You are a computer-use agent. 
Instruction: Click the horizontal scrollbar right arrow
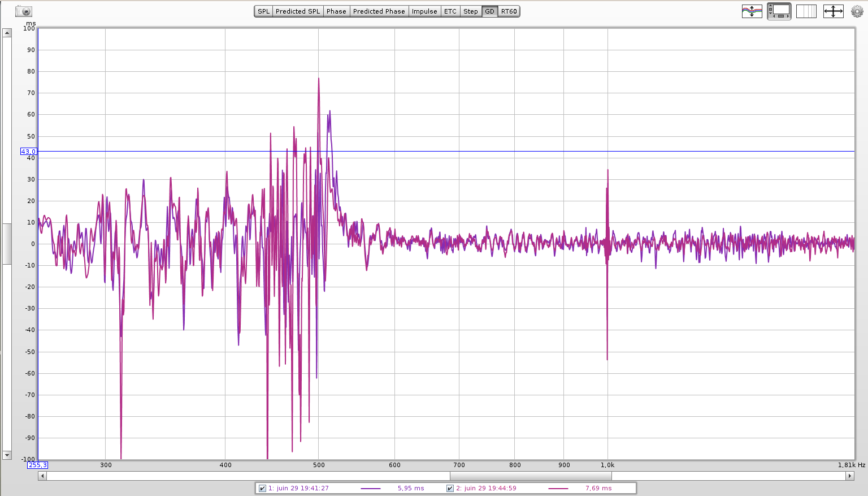[x=849, y=476]
